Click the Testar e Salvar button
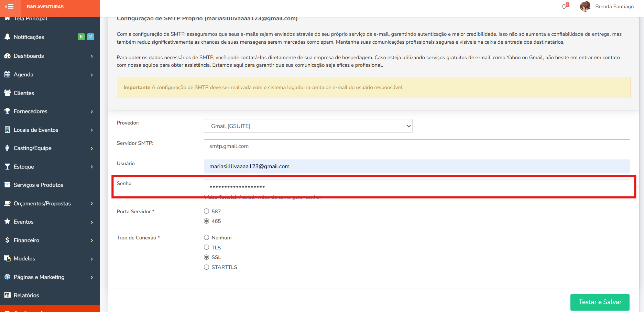644x312 pixels. (600, 302)
